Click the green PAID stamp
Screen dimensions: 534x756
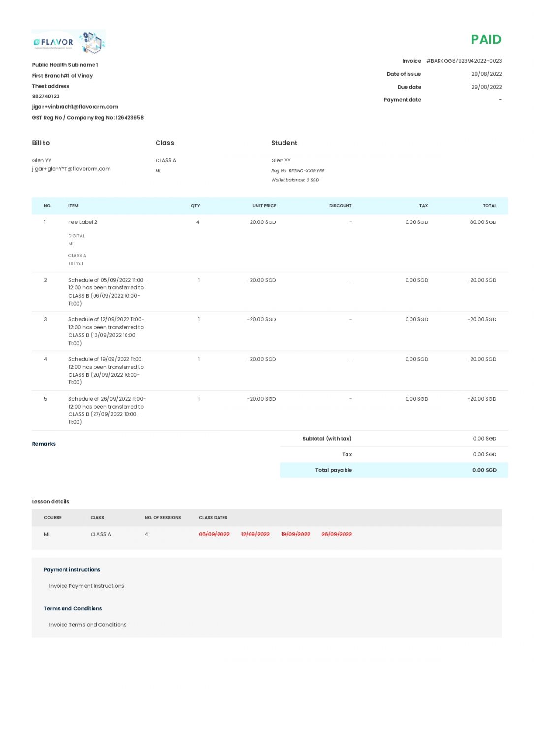(486, 39)
